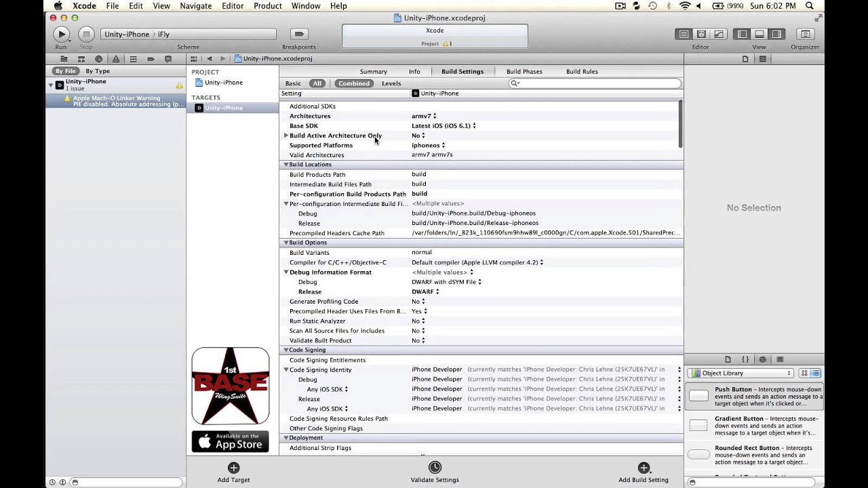Collapse the Code Signing section

(x=286, y=350)
